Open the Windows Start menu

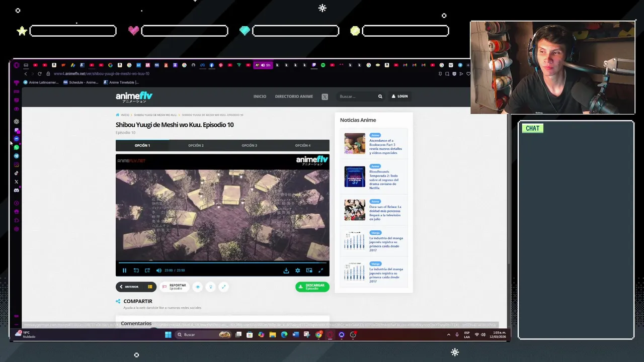168,335
